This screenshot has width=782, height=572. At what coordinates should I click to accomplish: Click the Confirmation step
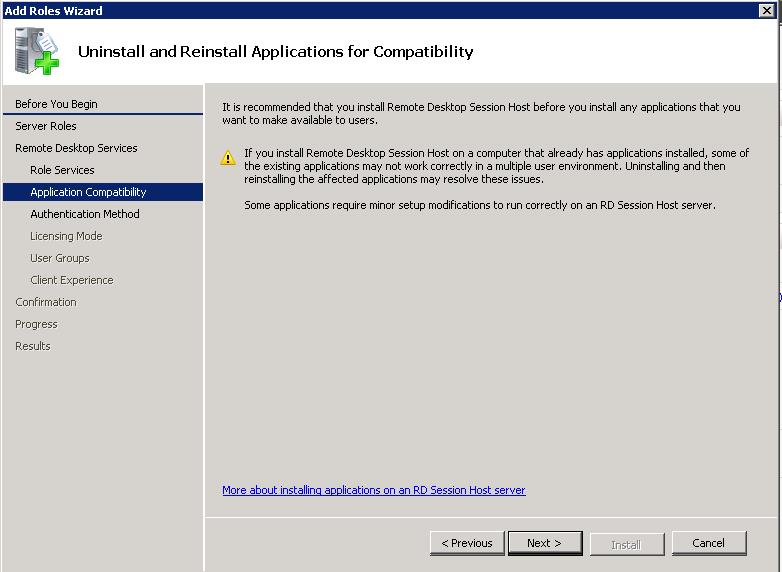pos(46,302)
